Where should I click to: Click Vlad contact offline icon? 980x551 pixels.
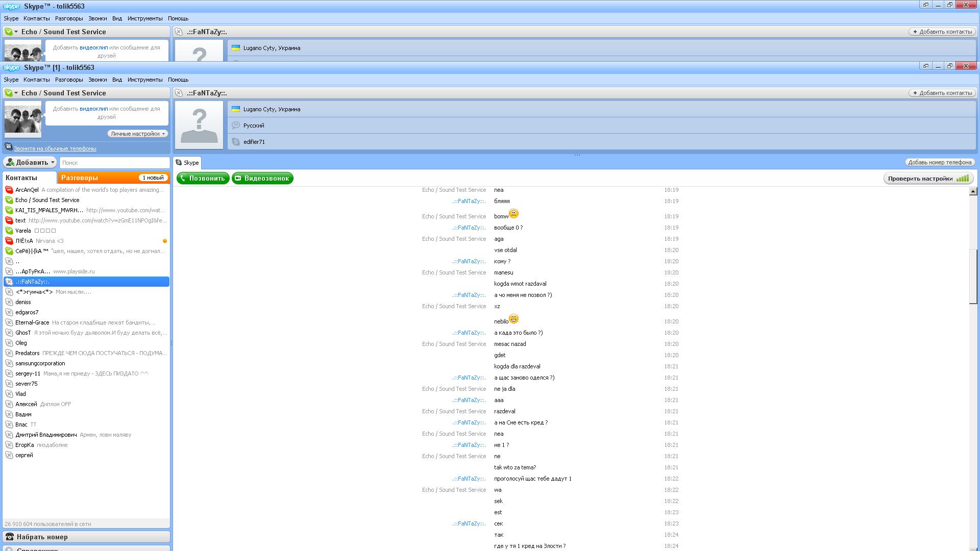click(9, 394)
